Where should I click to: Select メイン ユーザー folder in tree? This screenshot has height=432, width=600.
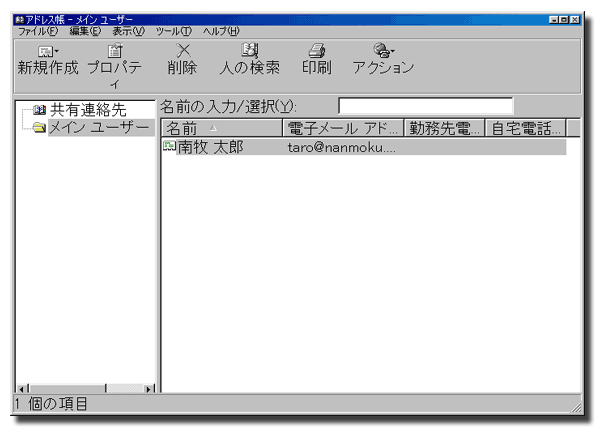[x=99, y=127]
